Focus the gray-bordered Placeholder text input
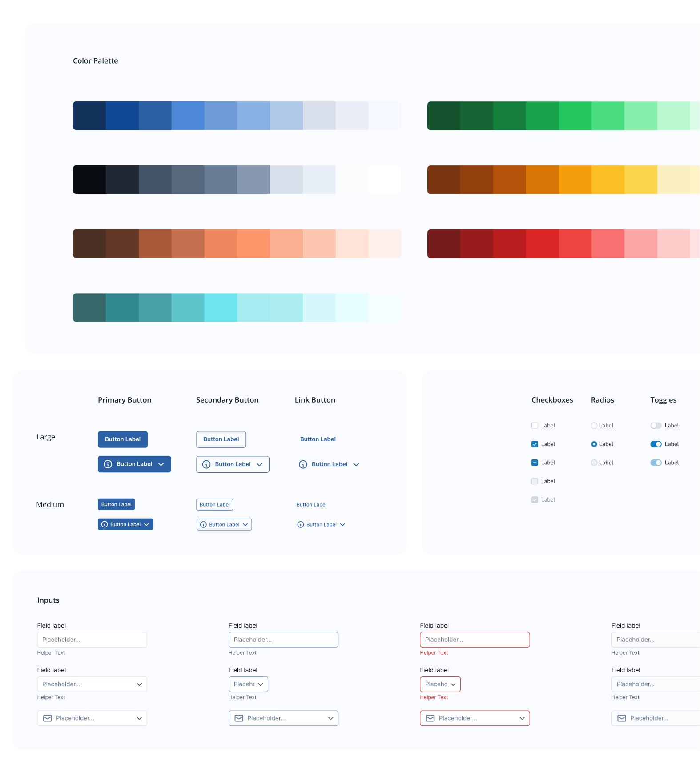The image size is (700, 777). click(92, 640)
